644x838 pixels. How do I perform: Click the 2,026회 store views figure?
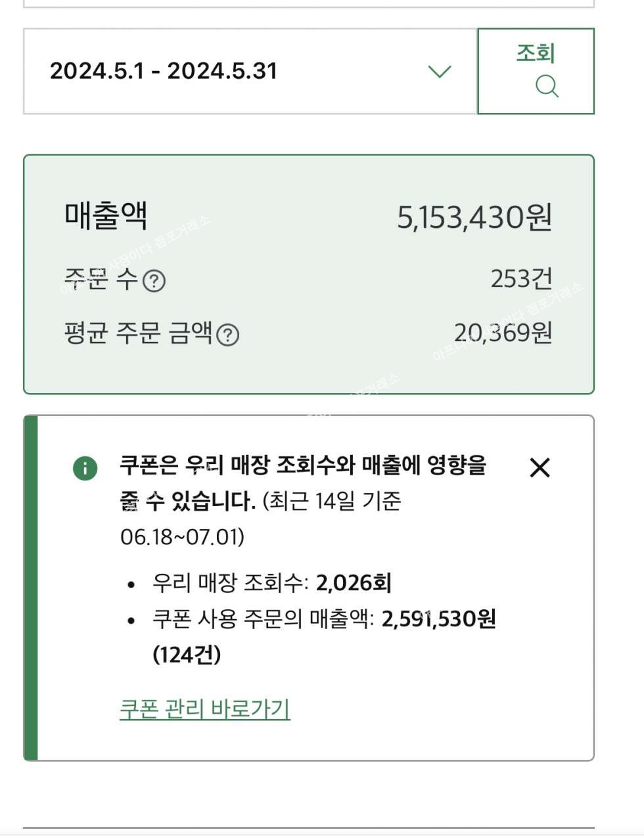[x=354, y=583]
